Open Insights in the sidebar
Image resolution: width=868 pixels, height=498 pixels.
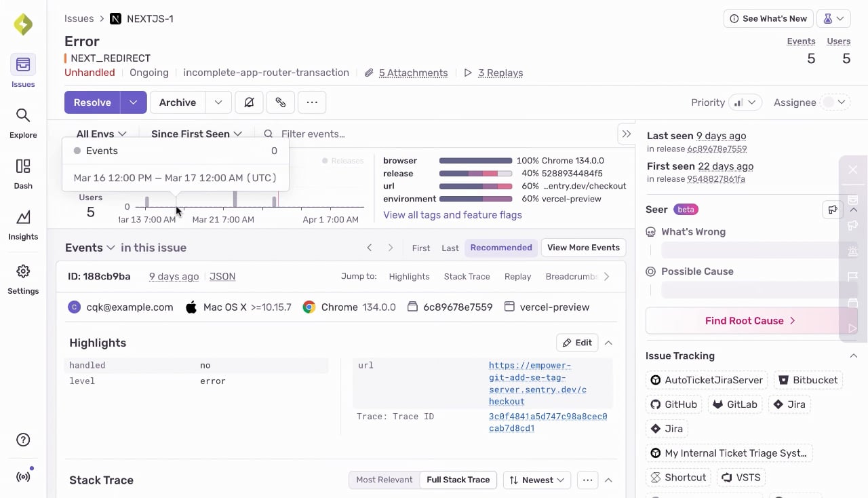click(x=23, y=225)
